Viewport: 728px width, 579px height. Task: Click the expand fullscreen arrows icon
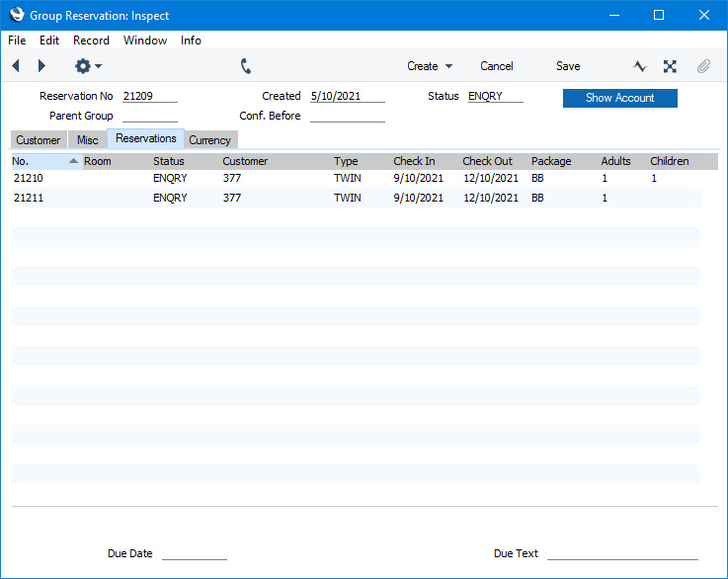670,66
